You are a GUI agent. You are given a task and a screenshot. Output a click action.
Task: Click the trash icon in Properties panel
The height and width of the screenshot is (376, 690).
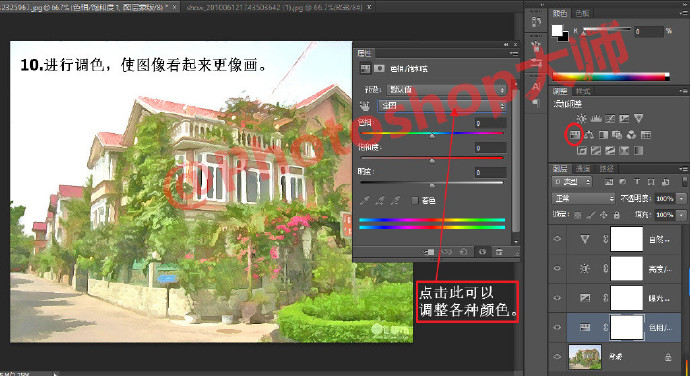(x=499, y=252)
